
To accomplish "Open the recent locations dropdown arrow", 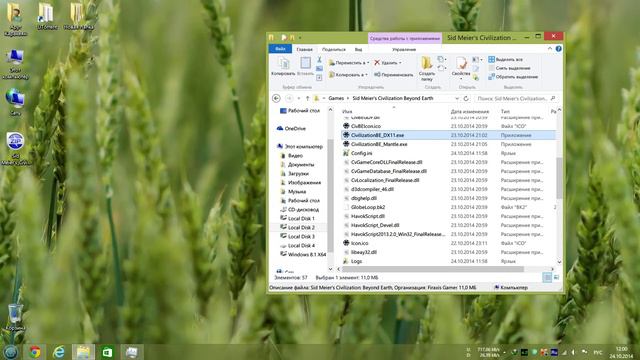I will [299, 98].
